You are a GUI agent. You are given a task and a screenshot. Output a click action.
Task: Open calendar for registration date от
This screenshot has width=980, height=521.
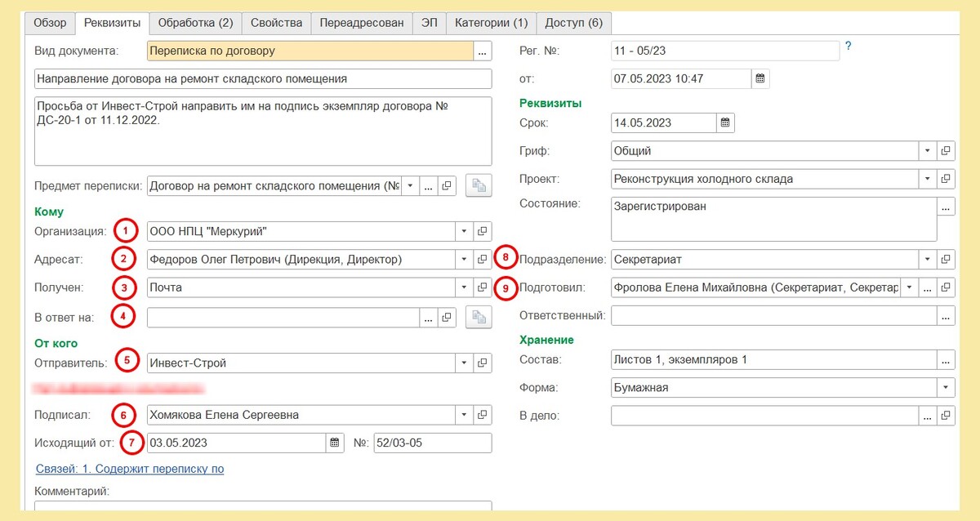pyautogui.click(x=760, y=78)
